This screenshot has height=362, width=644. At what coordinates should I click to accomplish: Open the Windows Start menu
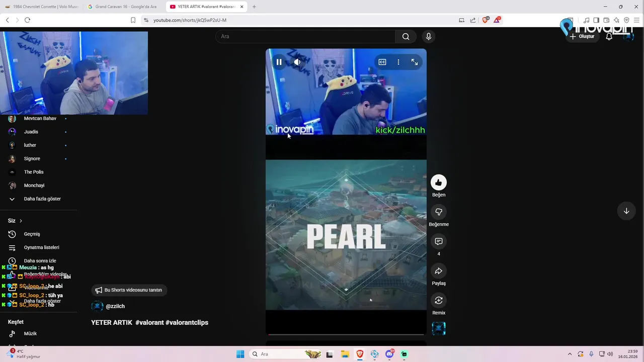(240, 354)
